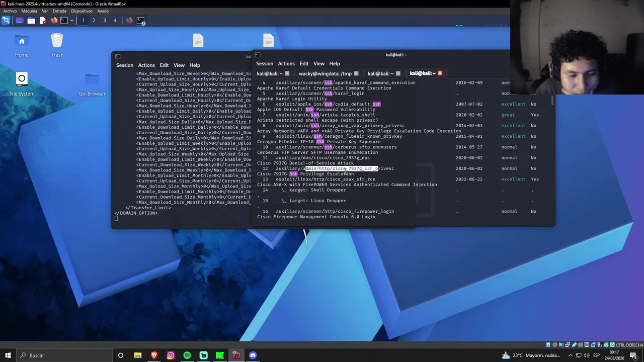Screen dimensions: 644x362
Task: Open Actions menu in front terminal
Action: 286,64
